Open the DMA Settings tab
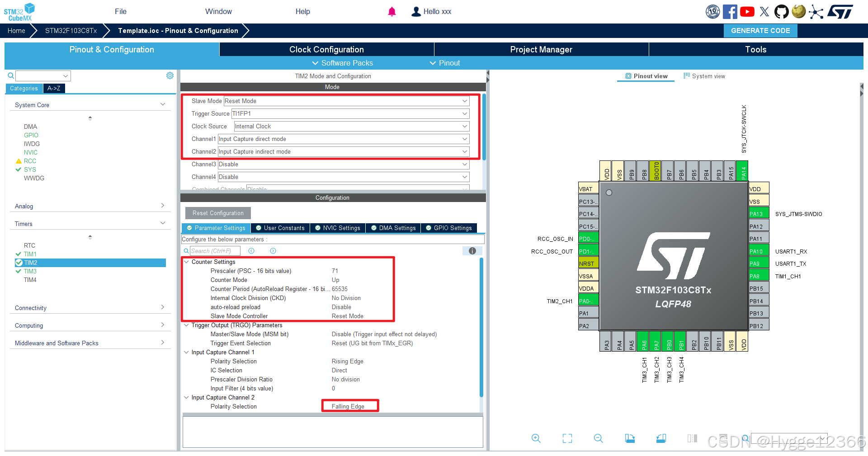868x456 pixels. click(393, 228)
